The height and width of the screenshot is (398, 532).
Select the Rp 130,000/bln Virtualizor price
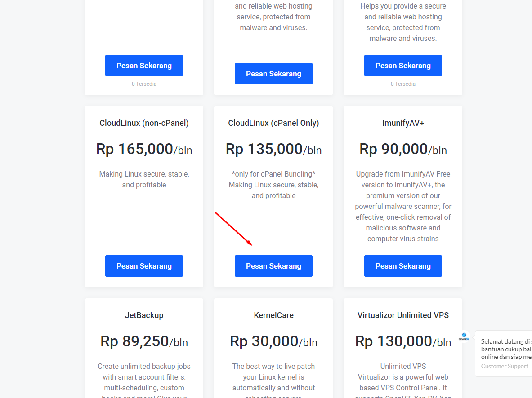point(403,341)
